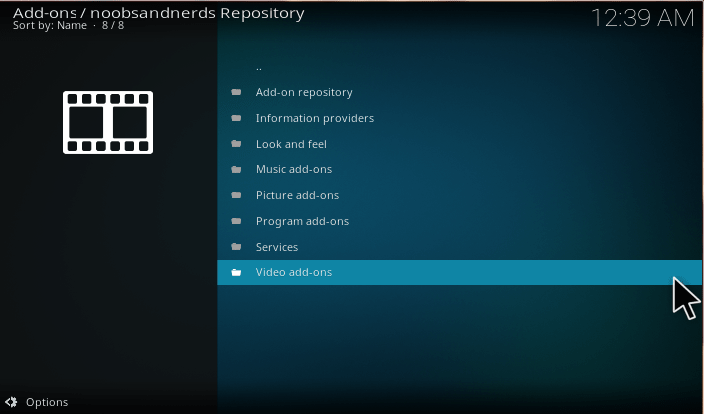Click the folder icon beside Information providers
The width and height of the screenshot is (704, 414).
pos(236,118)
